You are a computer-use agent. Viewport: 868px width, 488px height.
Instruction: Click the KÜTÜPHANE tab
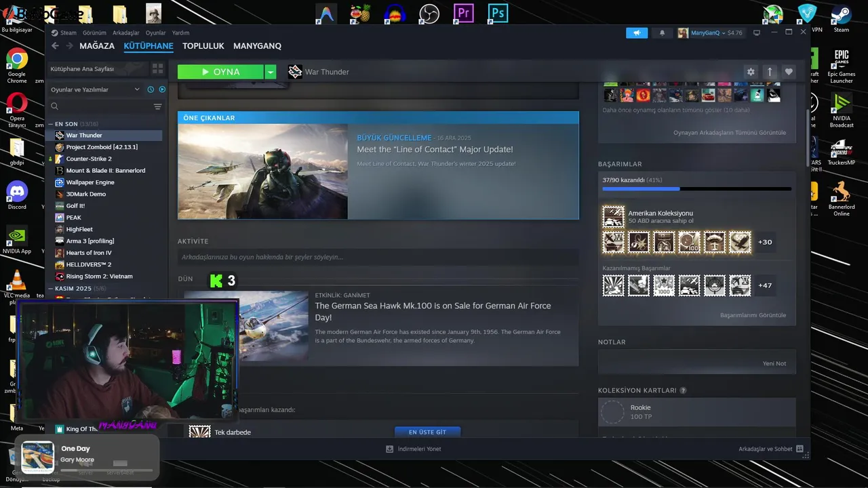[x=149, y=46]
